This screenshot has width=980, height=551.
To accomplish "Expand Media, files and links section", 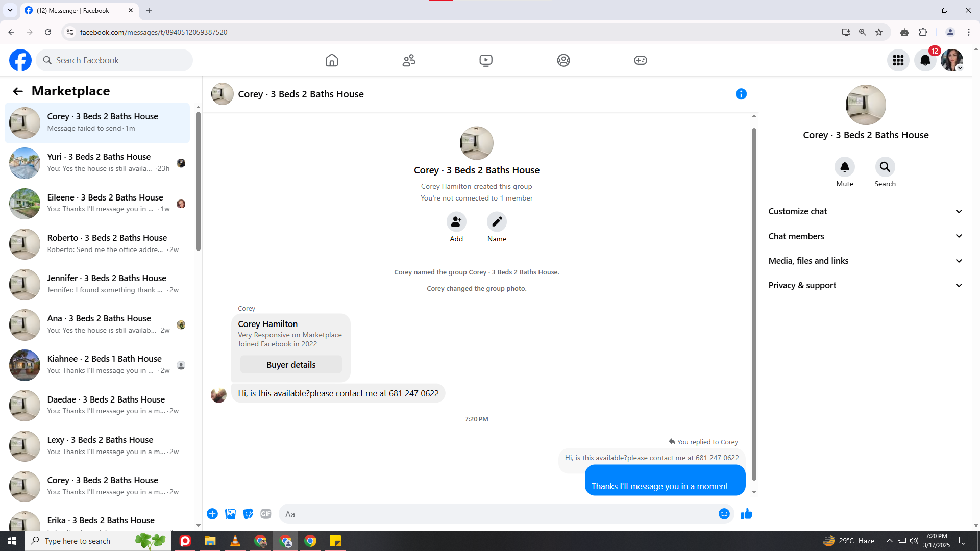I will coord(866,261).
